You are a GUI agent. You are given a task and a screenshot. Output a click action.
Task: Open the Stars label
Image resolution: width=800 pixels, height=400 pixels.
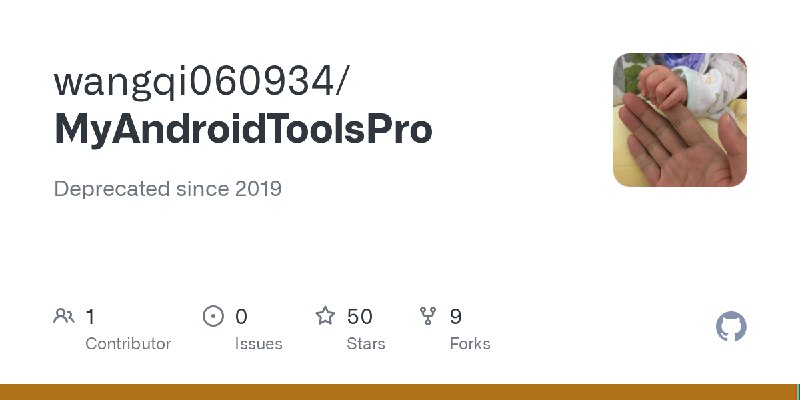(x=366, y=344)
